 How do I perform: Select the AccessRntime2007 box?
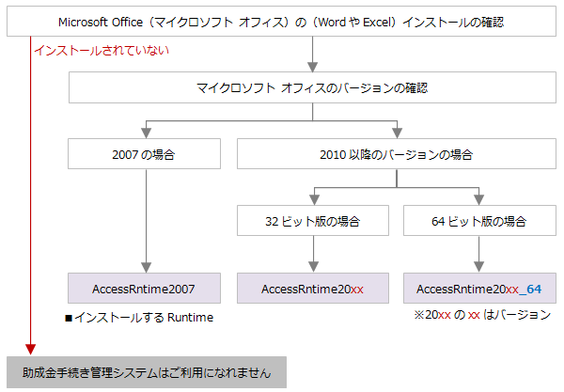[144, 288]
